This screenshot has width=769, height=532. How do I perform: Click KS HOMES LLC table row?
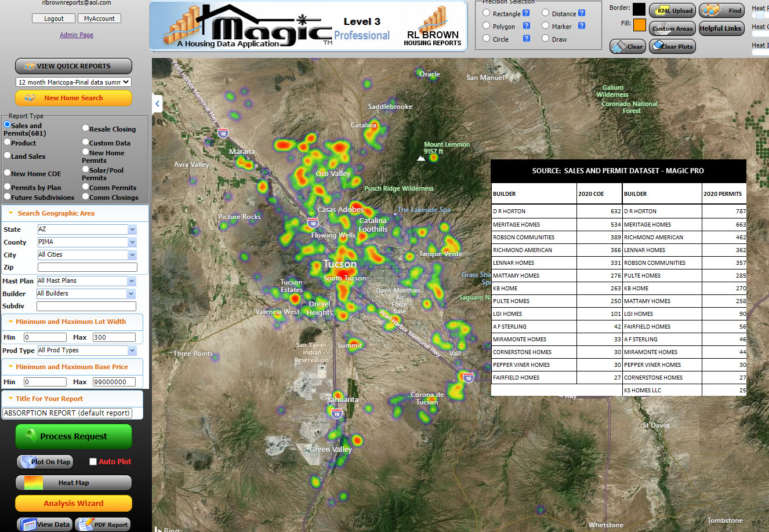click(684, 391)
